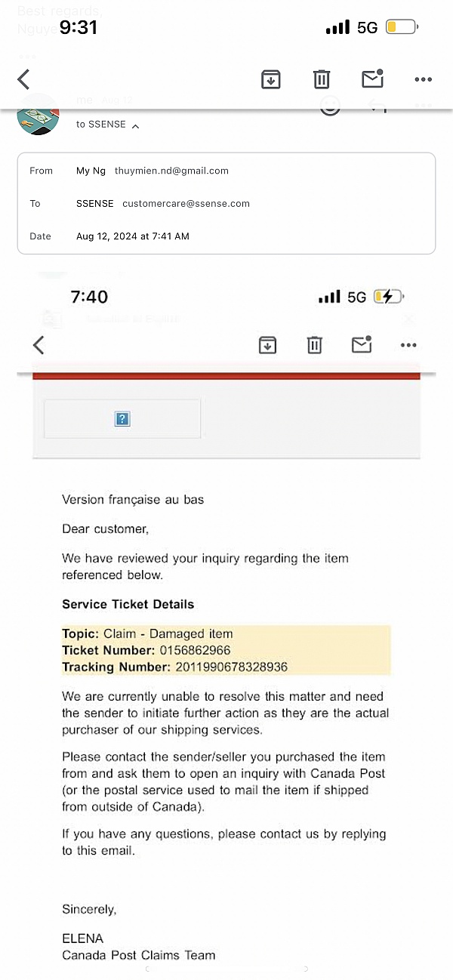Screen dimensions: 453x980
Task: Tap the "Aug 12, 2024 at 7:41 AM" date
Action: [x=133, y=236]
